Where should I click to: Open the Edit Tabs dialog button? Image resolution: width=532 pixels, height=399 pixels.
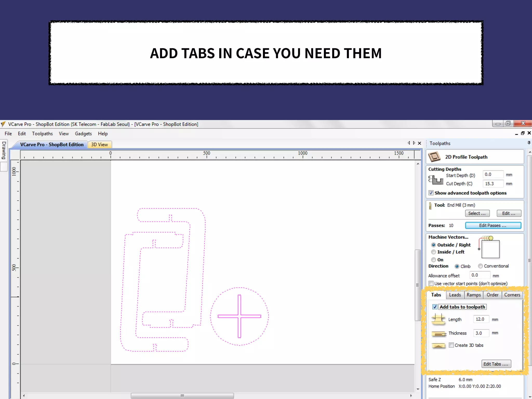(496, 364)
